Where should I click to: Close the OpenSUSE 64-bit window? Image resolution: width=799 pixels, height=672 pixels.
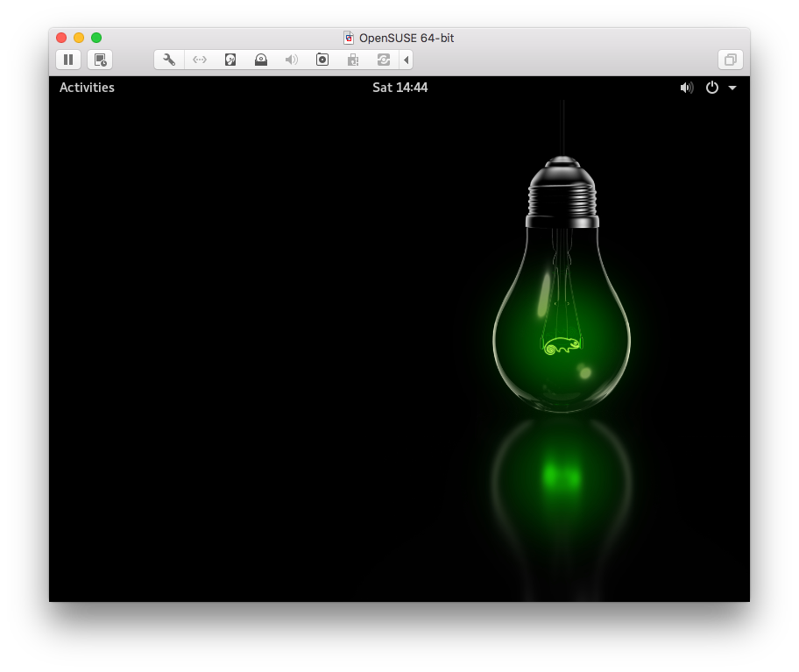coord(61,38)
